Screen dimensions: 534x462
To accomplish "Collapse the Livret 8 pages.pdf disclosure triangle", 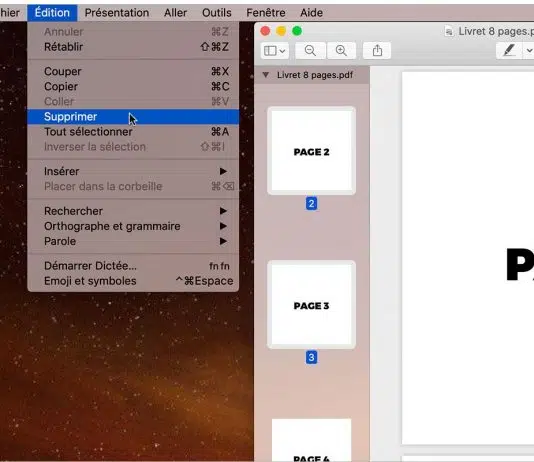I will click(266, 75).
